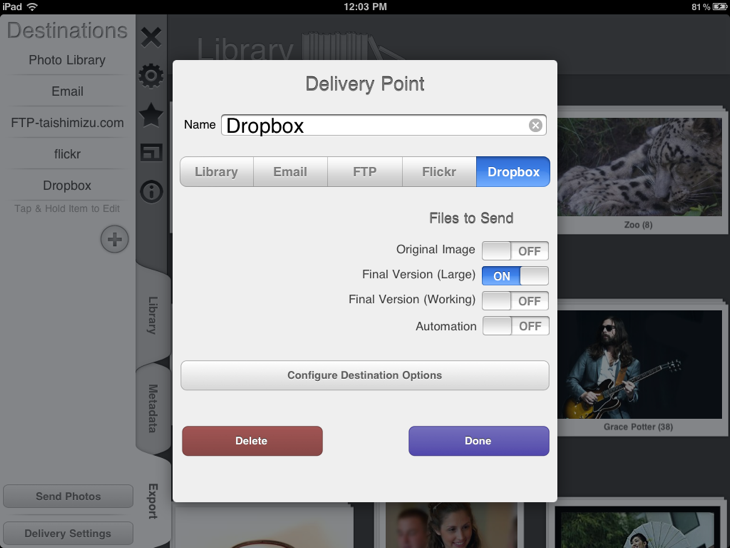This screenshot has width=730, height=548.
Task: Select the FTP delivery type tab
Action: click(x=365, y=172)
